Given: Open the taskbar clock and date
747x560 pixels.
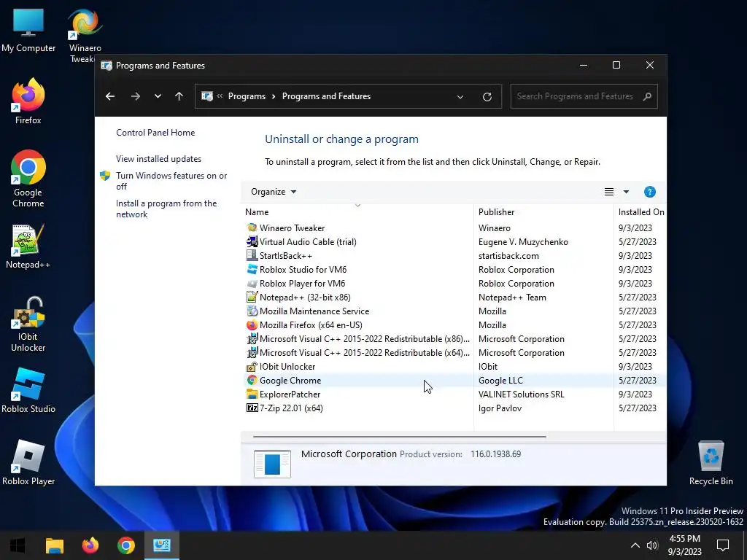Looking at the screenshot, I should (684, 545).
